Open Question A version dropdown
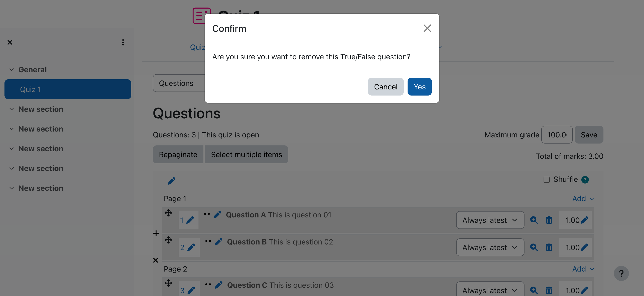 (490, 220)
